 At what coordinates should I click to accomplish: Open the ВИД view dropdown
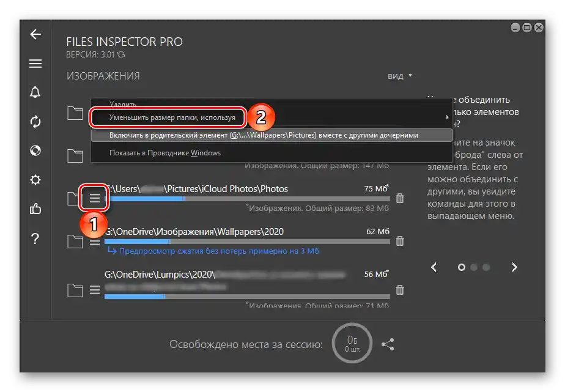(x=400, y=76)
